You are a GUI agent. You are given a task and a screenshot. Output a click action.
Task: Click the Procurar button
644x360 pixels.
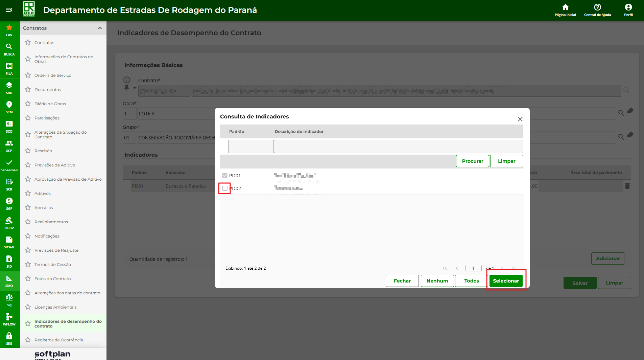coord(472,161)
